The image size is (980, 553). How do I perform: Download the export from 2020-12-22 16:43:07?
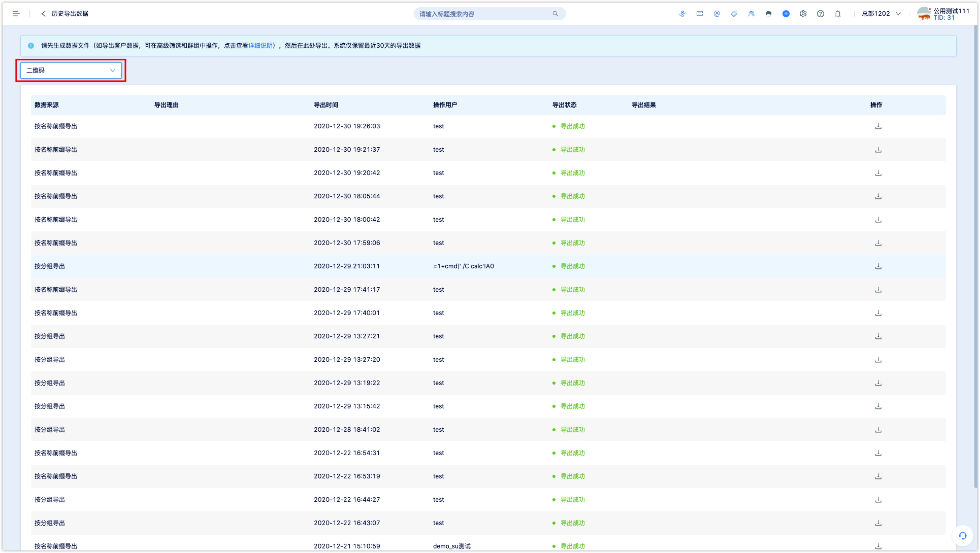tap(878, 523)
